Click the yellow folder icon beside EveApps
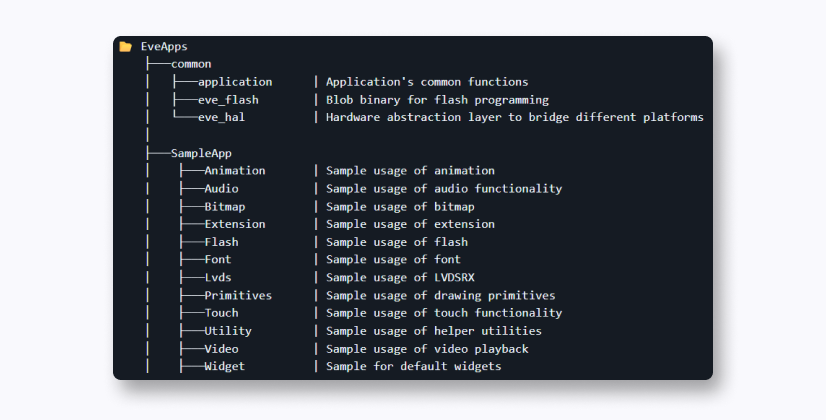 pos(125,46)
